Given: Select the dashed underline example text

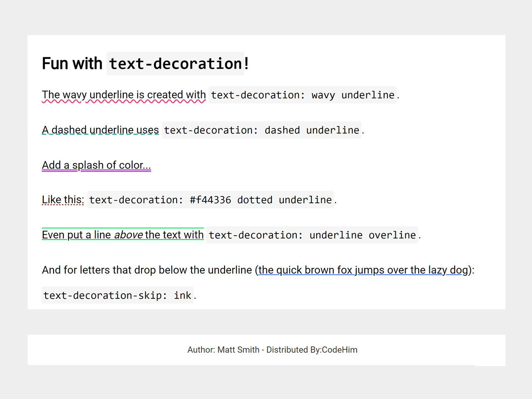Looking at the screenshot, I should [x=100, y=130].
